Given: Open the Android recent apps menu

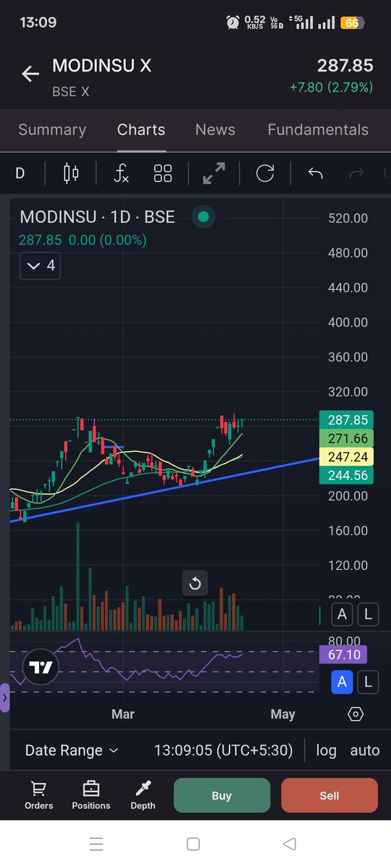Looking at the screenshot, I should (x=97, y=843).
